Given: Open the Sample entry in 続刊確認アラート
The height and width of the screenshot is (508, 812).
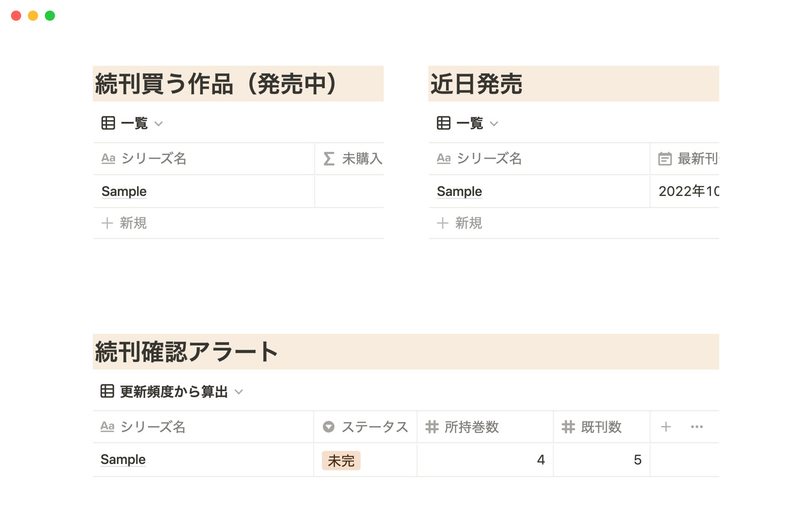Looking at the screenshot, I should [123, 460].
